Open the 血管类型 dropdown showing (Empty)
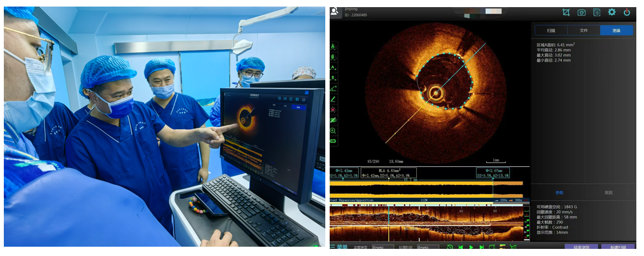The image size is (644, 256). [382, 248]
